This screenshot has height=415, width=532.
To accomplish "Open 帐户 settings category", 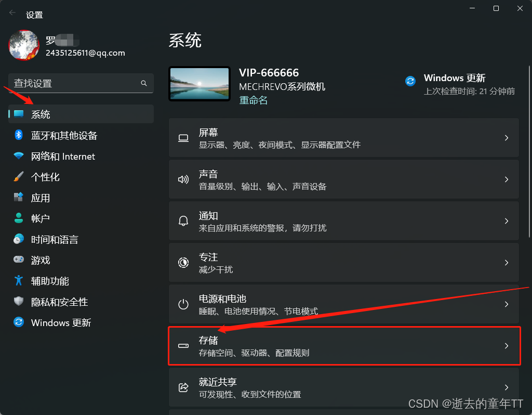I will coord(81,218).
